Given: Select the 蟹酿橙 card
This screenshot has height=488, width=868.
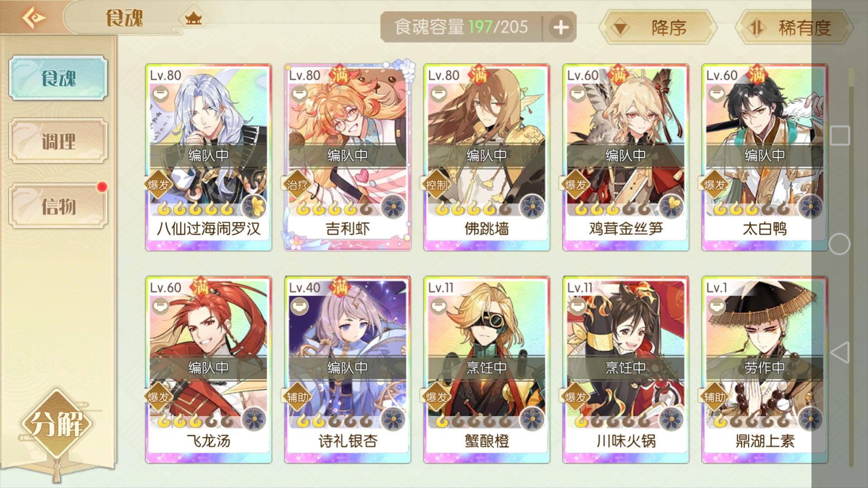Looking at the screenshot, I should (x=486, y=370).
